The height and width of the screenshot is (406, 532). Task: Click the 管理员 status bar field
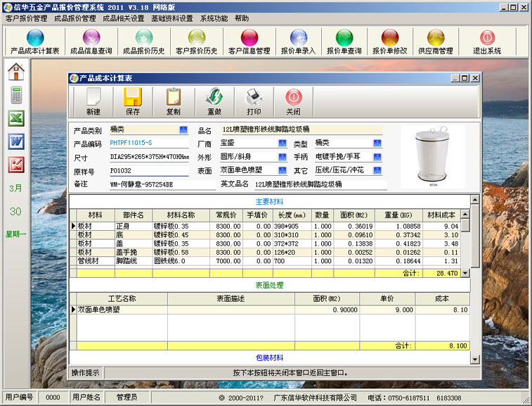pos(126,397)
